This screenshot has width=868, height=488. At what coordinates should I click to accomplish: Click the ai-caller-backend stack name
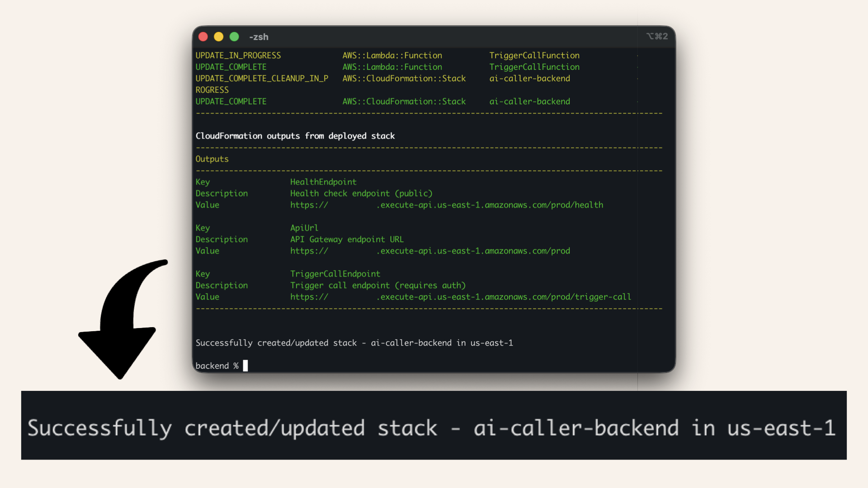(530, 101)
